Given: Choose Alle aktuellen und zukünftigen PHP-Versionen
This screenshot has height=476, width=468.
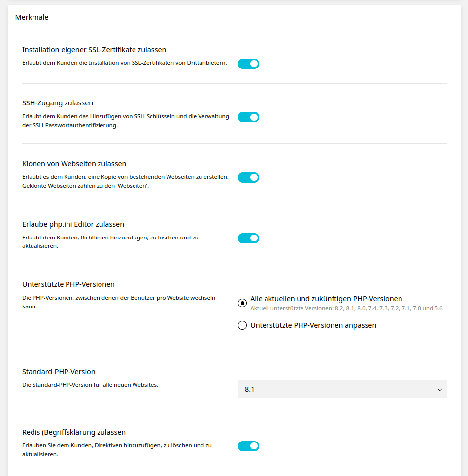Looking at the screenshot, I should point(242,303).
